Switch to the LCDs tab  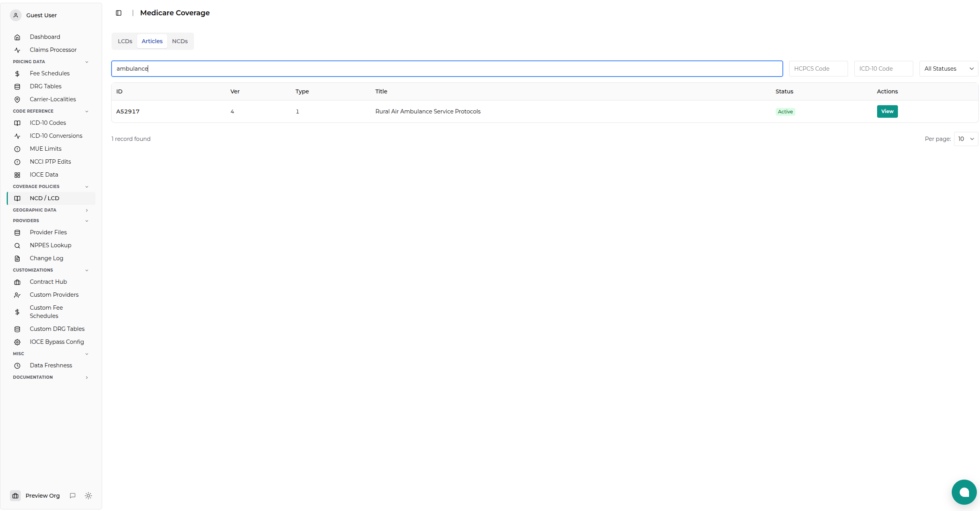pos(125,41)
